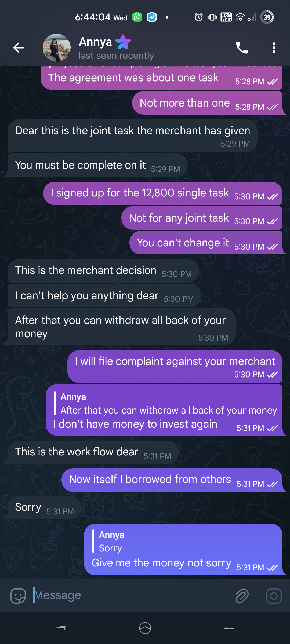
Task: Open Annya's profile picture
Action: click(57, 48)
